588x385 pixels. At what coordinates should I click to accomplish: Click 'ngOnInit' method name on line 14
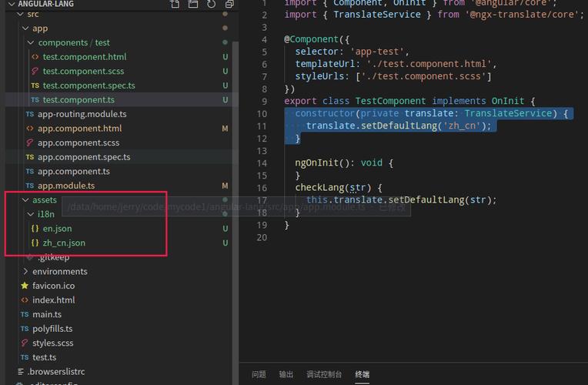coord(317,163)
